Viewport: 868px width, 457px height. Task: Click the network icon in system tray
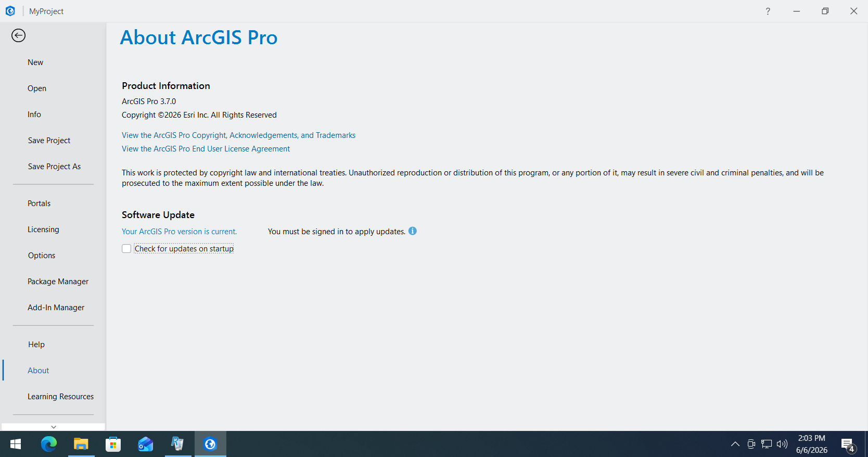point(767,444)
